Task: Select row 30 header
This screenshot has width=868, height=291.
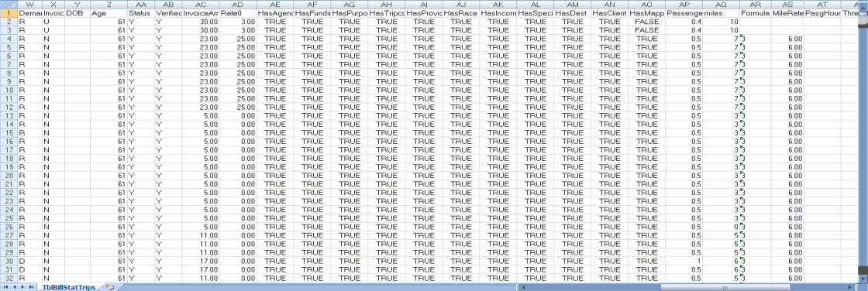Action: 9,261
